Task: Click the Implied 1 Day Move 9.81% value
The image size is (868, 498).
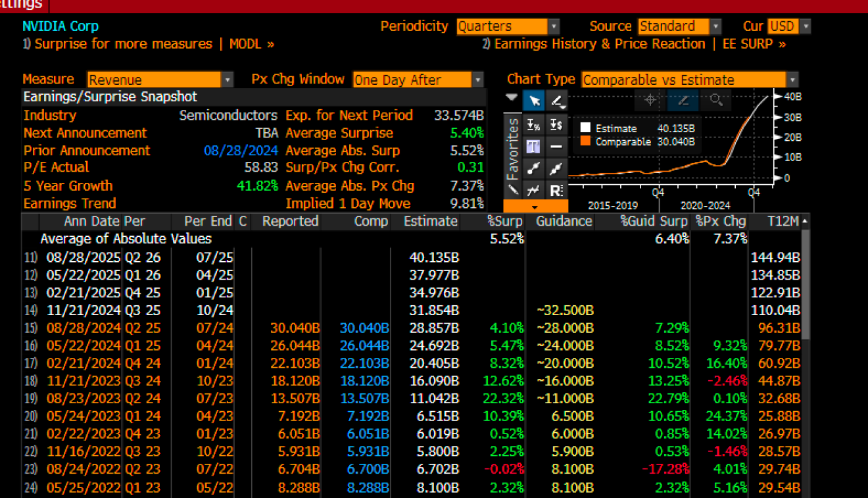Action: (467, 204)
